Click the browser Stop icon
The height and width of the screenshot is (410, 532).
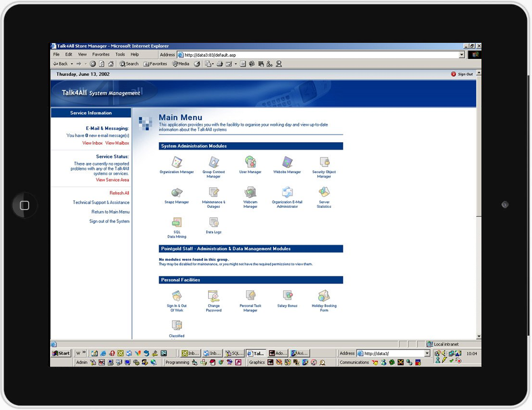[92, 64]
